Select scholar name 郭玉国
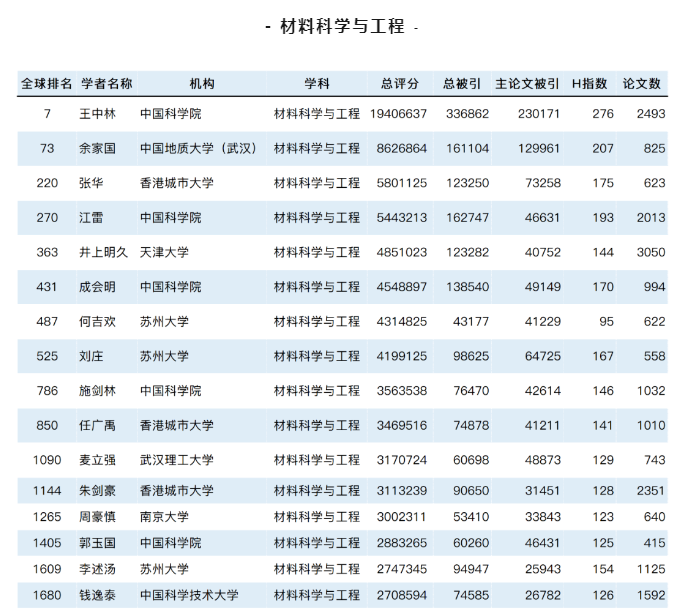This screenshot has height=612, width=682. click(97, 543)
